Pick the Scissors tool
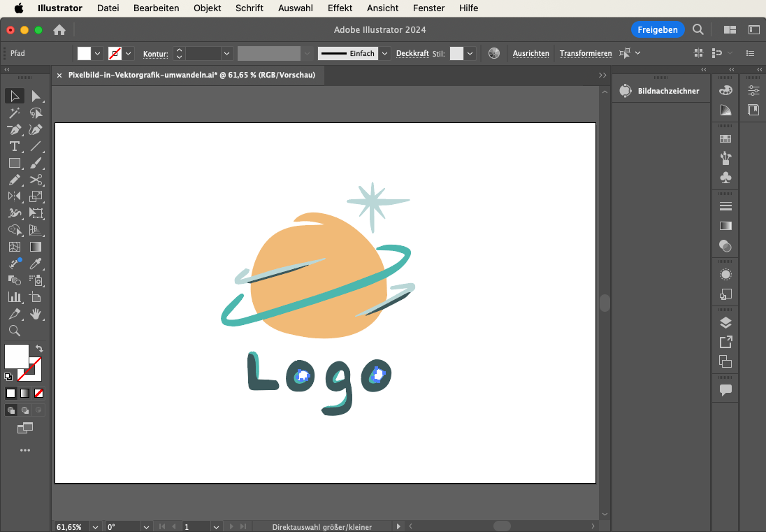 36,180
